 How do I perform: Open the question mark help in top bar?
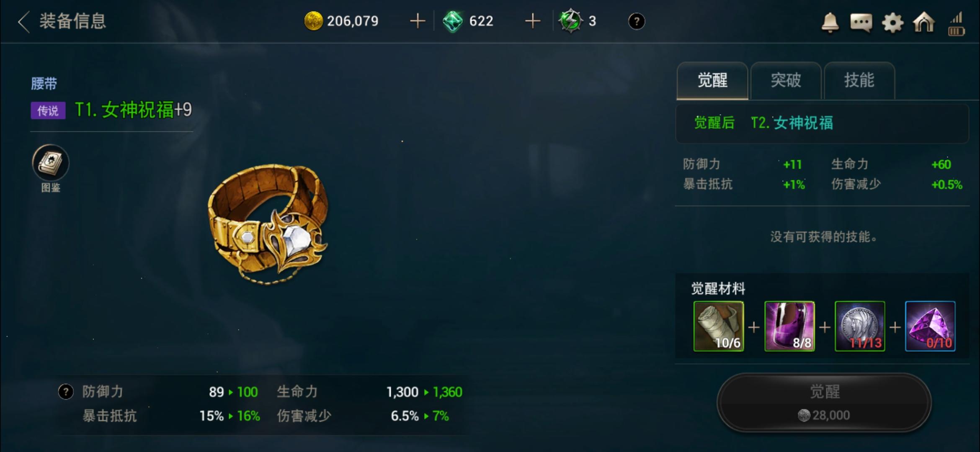637,21
